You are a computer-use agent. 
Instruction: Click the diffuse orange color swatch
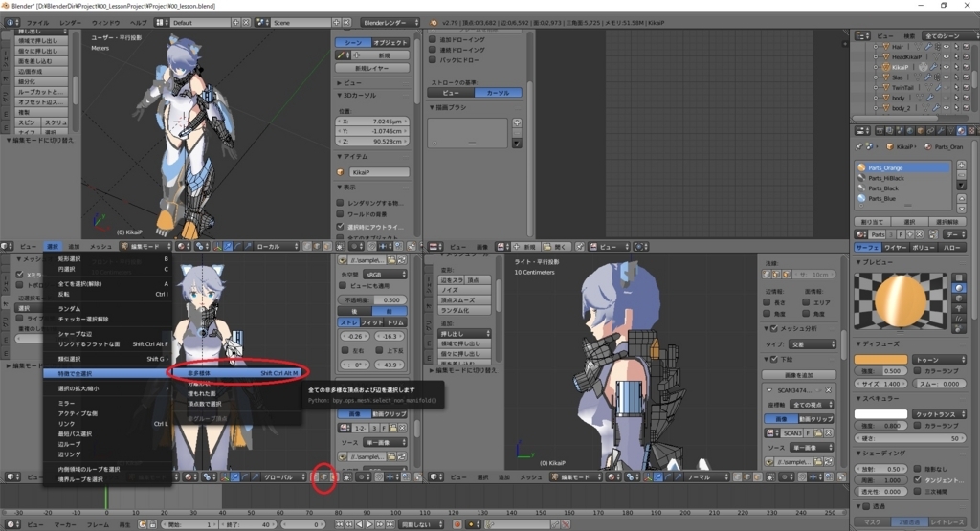[x=880, y=359]
